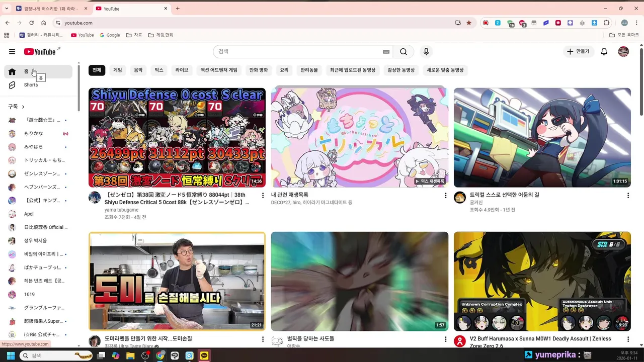Start voice search with the microphone
Screen dimensions: 644x362
coord(426,51)
